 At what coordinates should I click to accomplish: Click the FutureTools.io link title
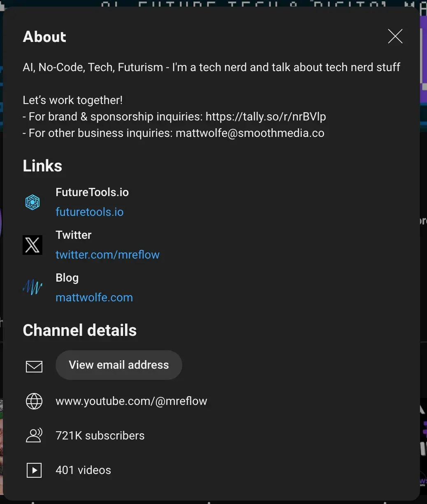pyautogui.click(x=92, y=192)
